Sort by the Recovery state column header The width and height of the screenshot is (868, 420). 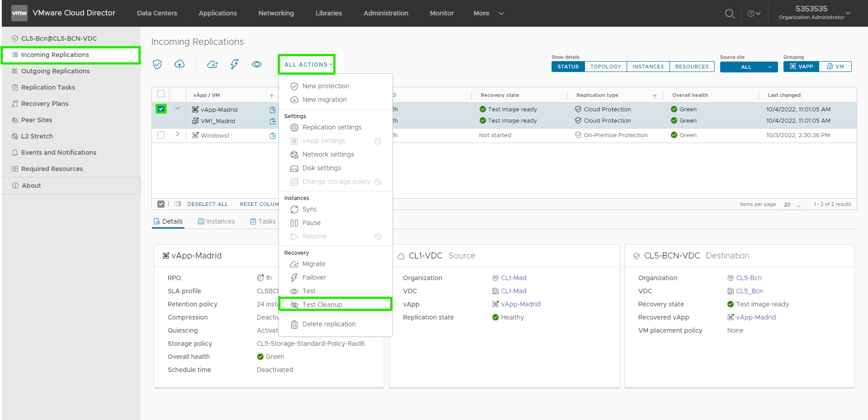pyautogui.click(x=500, y=95)
